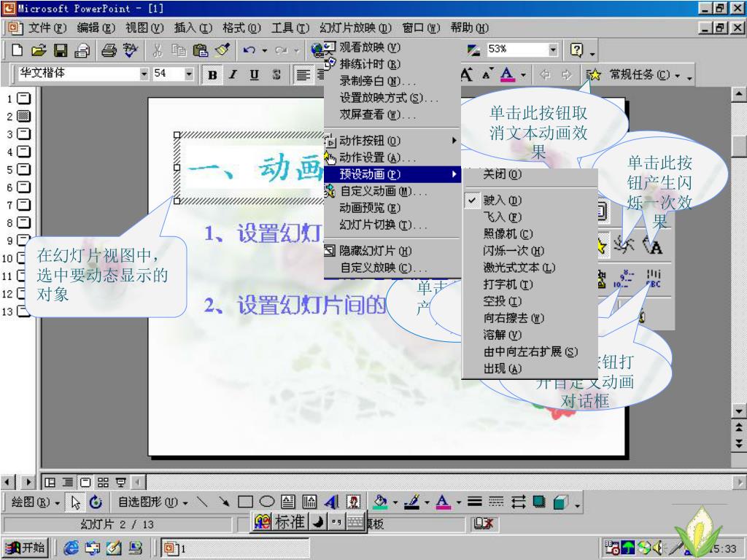This screenshot has width=747, height=560.
Task: Open the 文件 menu
Action: (x=47, y=28)
